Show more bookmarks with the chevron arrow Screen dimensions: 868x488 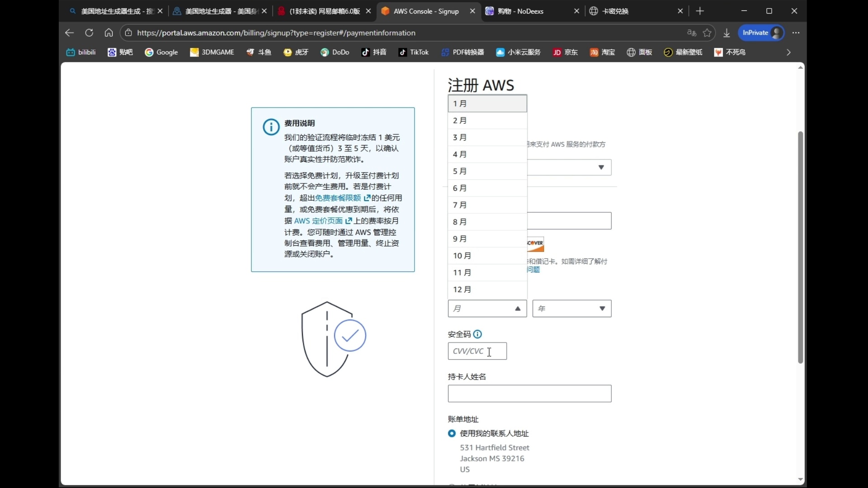point(788,52)
